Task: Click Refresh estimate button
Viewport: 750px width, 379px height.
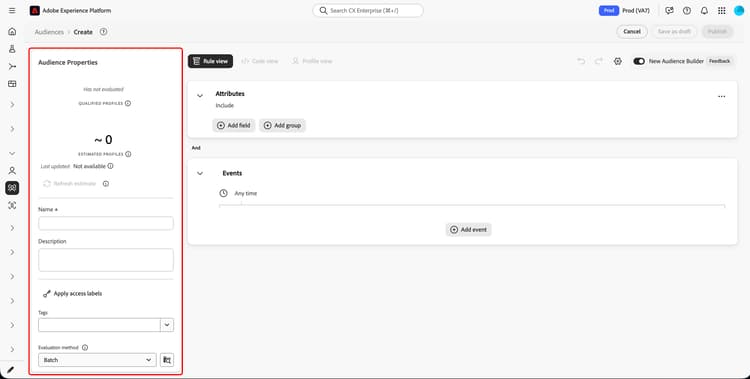Action: [70, 184]
